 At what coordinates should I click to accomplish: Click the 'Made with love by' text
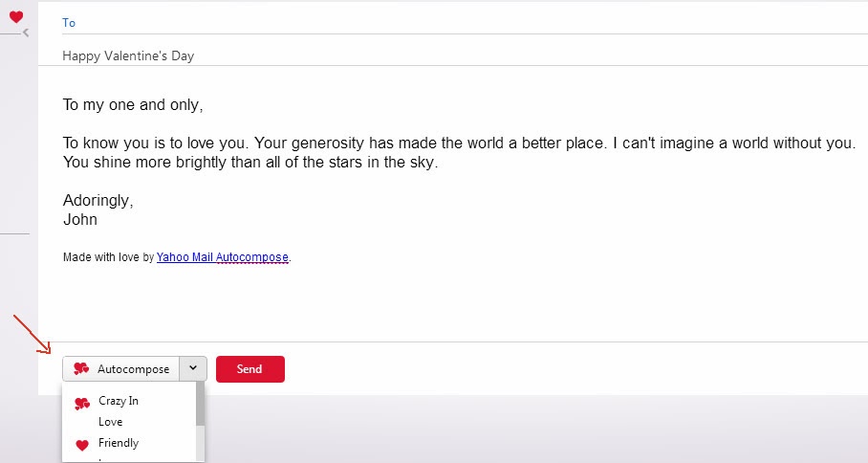[x=108, y=257]
